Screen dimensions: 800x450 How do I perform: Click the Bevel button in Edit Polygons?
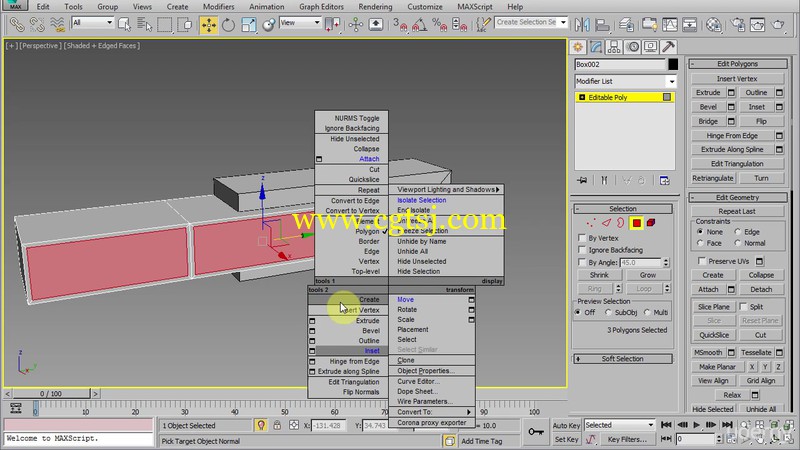click(708, 107)
